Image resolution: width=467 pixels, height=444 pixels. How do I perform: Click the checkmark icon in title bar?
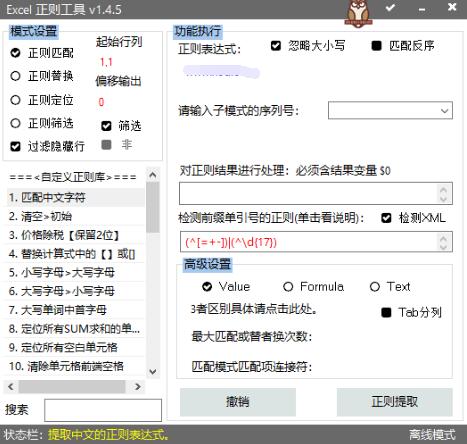(390, 7)
